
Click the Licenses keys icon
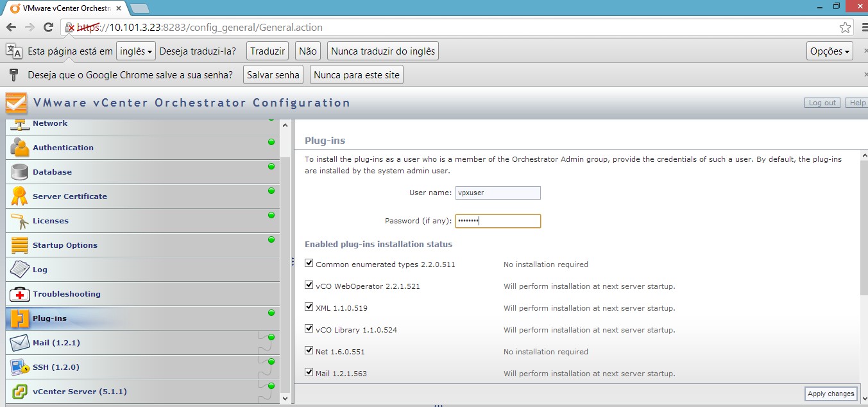(x=20, y=221)
